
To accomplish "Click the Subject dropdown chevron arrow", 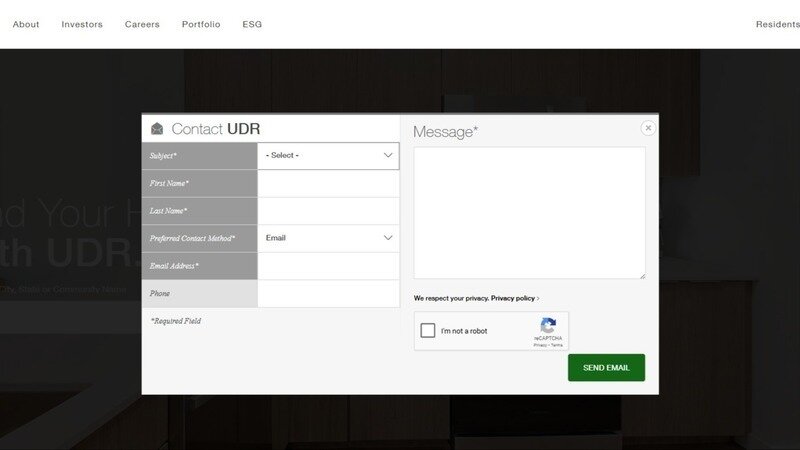I will (x=388, y=156).
